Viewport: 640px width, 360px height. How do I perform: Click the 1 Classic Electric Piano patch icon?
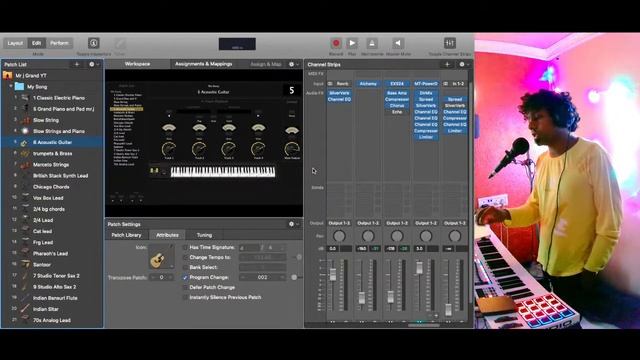click(25, 98)
